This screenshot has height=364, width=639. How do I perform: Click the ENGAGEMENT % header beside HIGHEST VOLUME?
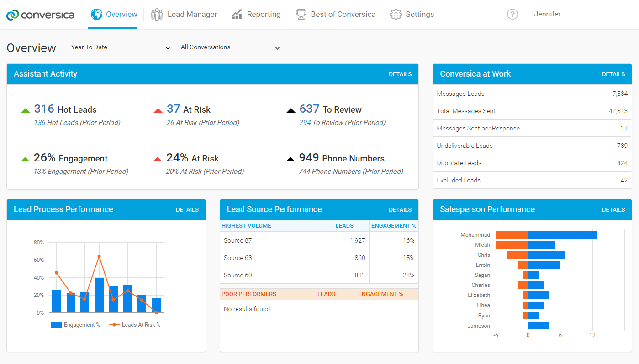(x=394, y=226)
